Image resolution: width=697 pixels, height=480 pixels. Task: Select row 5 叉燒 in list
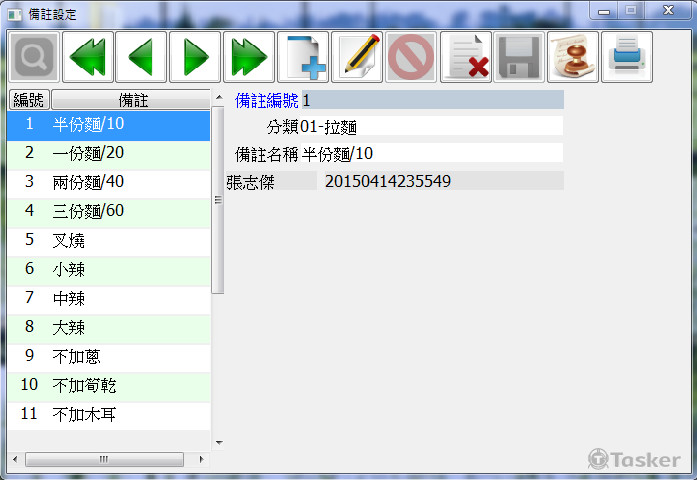click(x=108, y=240)
